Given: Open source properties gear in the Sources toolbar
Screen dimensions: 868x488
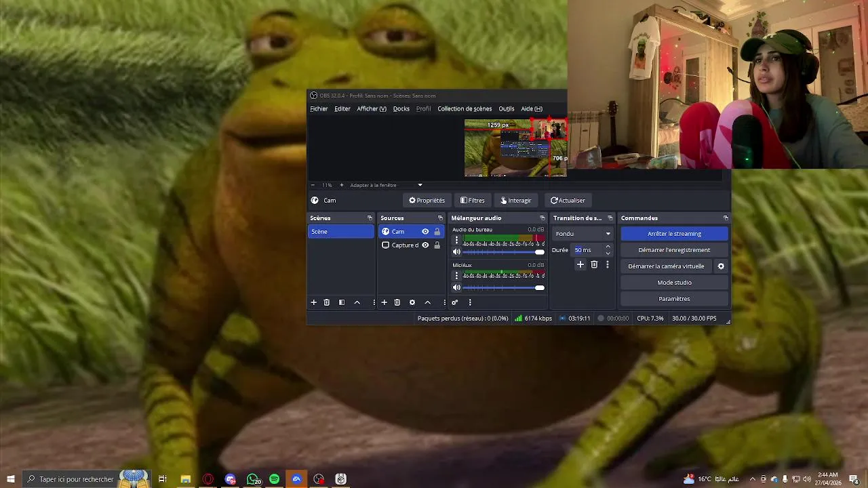Looking at the screenshot, I should [412, 302].
